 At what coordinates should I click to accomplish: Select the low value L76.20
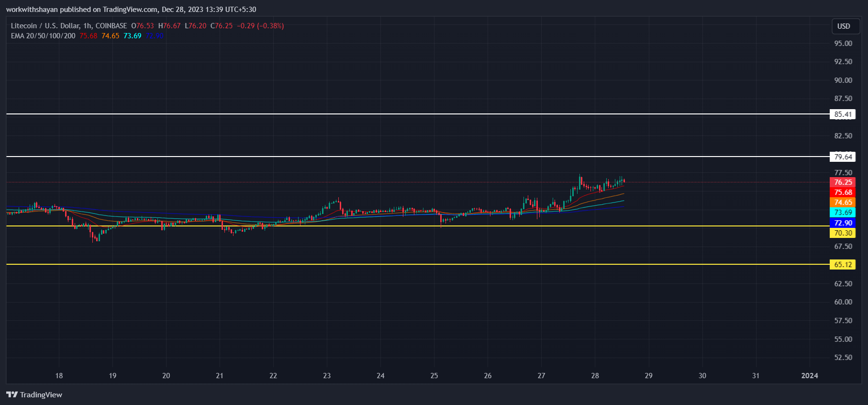click(x=196, y=26)
